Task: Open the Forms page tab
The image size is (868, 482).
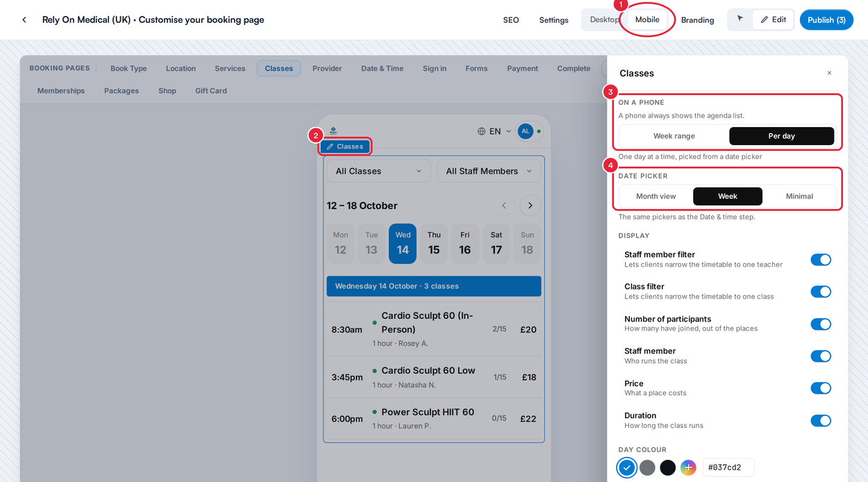Action: tap(476, 68)
